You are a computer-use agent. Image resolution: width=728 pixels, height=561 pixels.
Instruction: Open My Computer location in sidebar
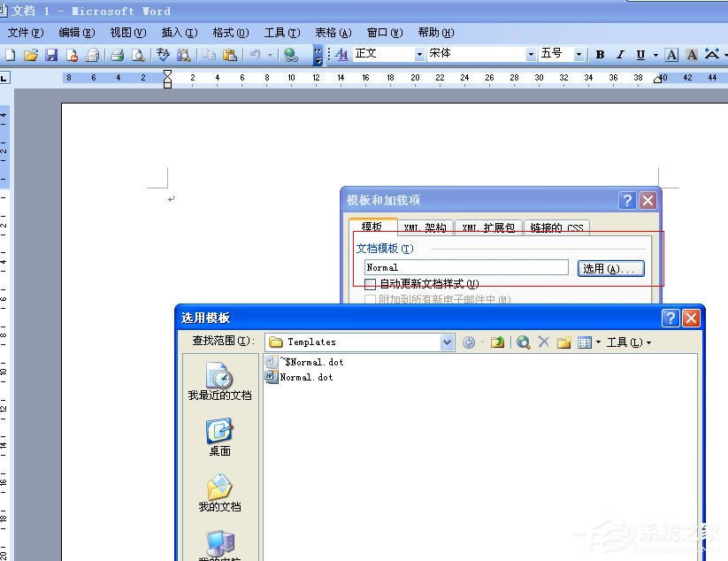pos(219,546)
